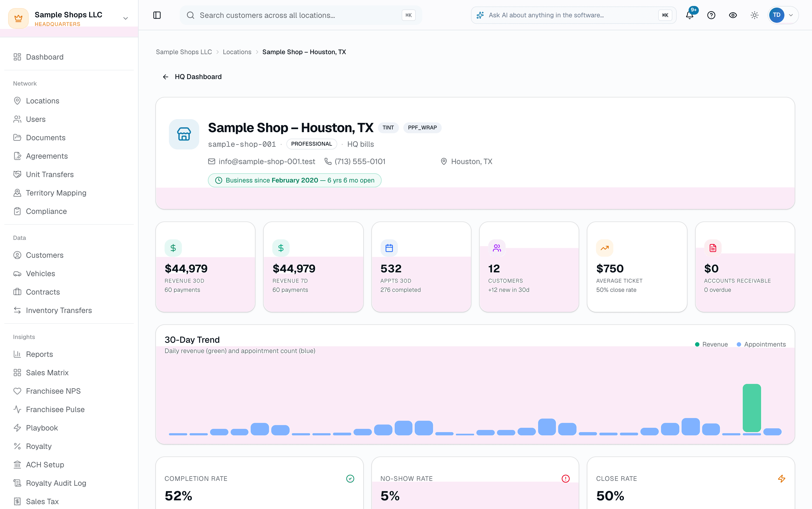The width and height of the screenshot is (812, 509).
Task: Click the Average Ticket trend icon
Action: click(x=605, y=248)
